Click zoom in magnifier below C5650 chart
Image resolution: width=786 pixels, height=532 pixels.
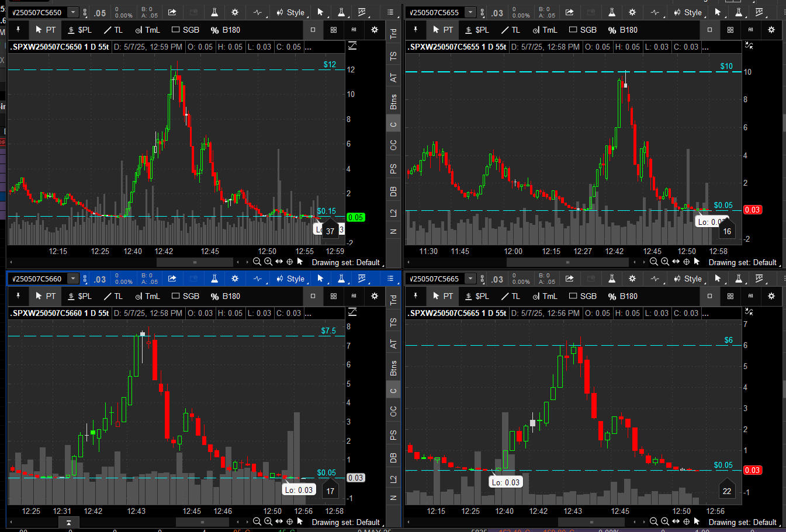(268, 262)
